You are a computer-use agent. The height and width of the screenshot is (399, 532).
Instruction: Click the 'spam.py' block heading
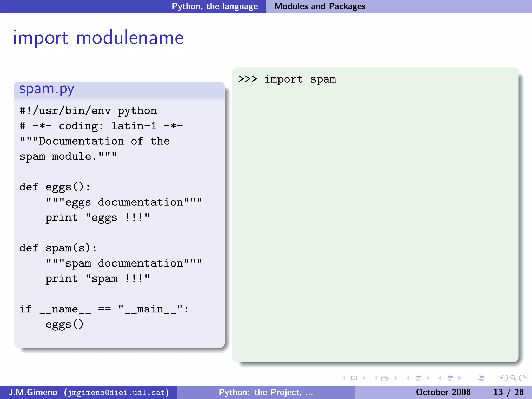47,89
